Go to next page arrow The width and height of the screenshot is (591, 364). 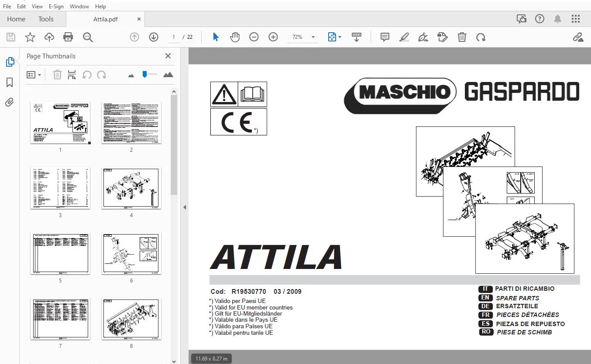click(154, 37)
